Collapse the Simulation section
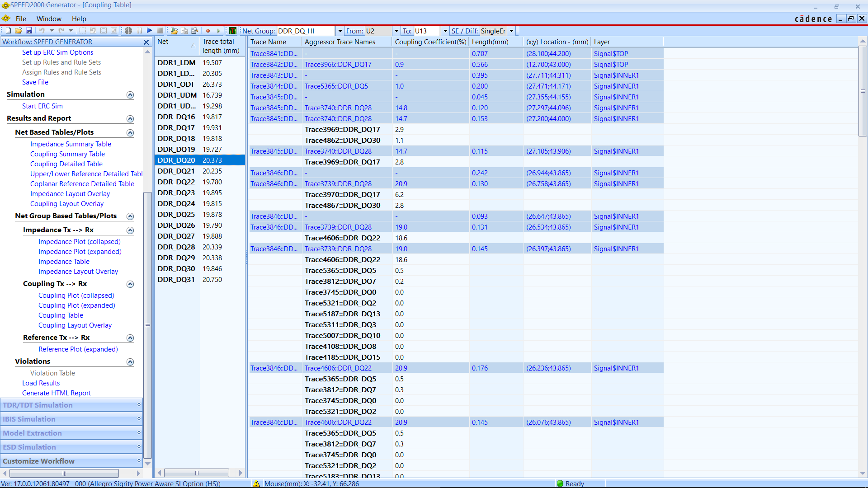 130,95
